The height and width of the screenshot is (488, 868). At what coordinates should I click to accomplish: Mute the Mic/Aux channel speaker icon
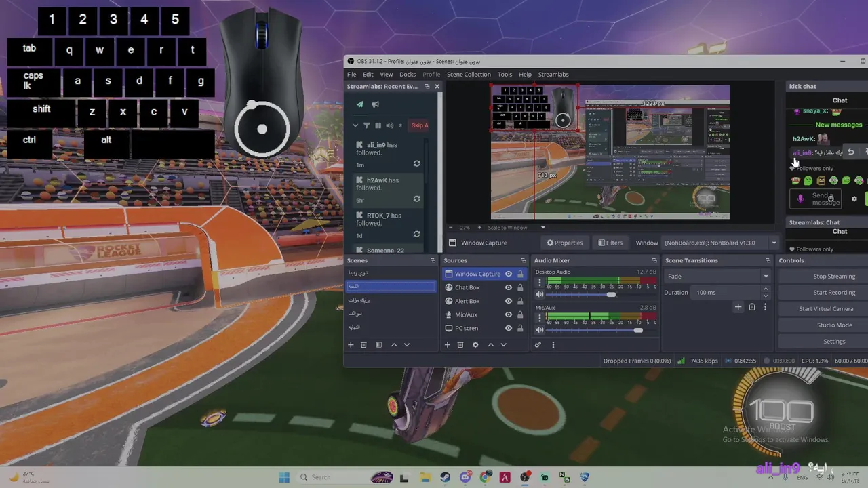click(x=540, y=330)
